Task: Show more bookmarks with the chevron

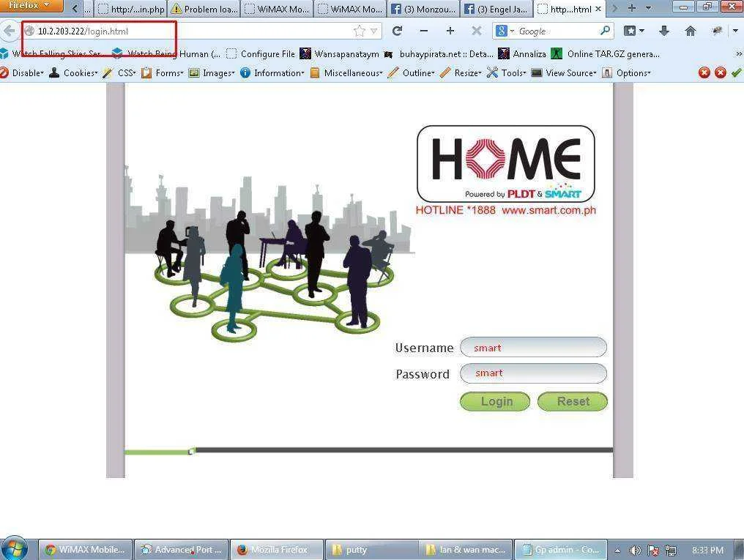Action: (739, 54)
